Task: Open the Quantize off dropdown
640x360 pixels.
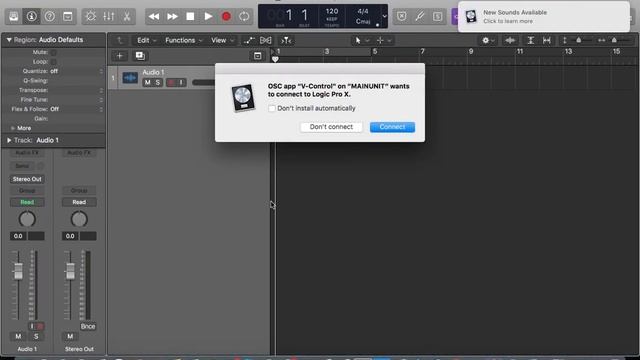Action: tap(76, 71)
